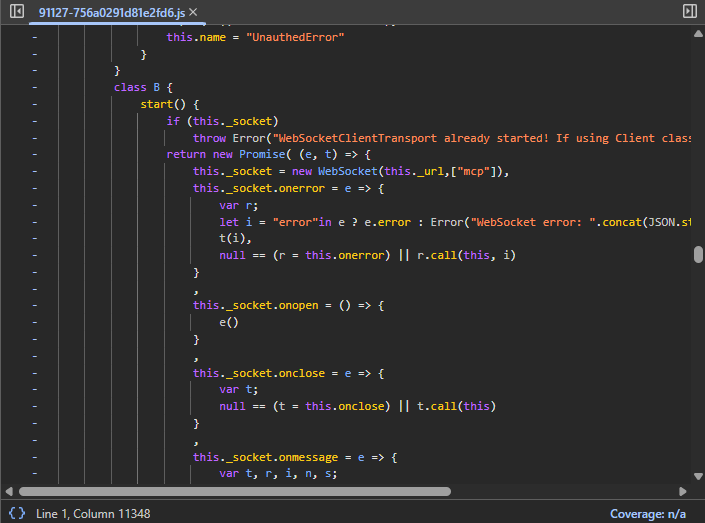Click the gutter dash beside 'class B {'
Image resolution: width=705 pixels, height=523 pixels.
click(35, 87)
